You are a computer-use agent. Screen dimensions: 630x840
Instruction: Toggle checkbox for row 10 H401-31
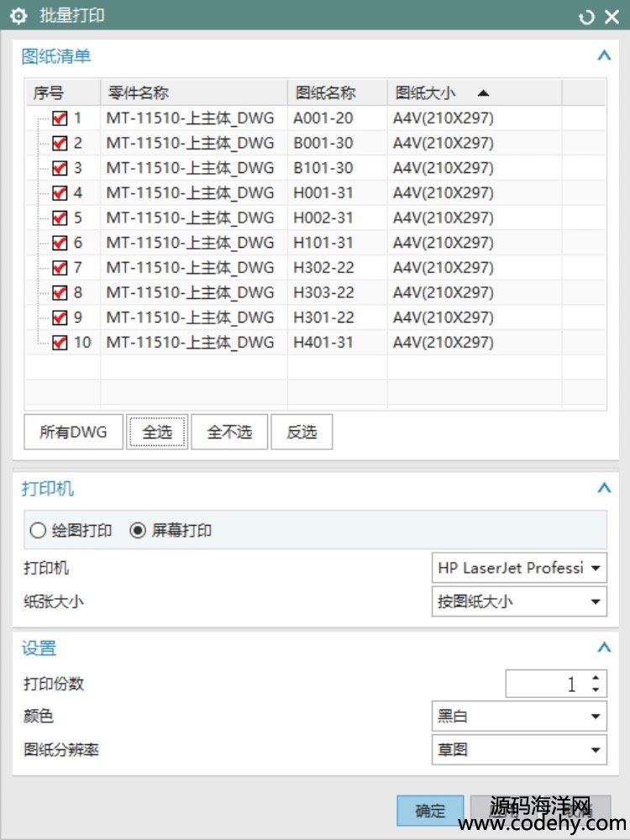point(60,343)
